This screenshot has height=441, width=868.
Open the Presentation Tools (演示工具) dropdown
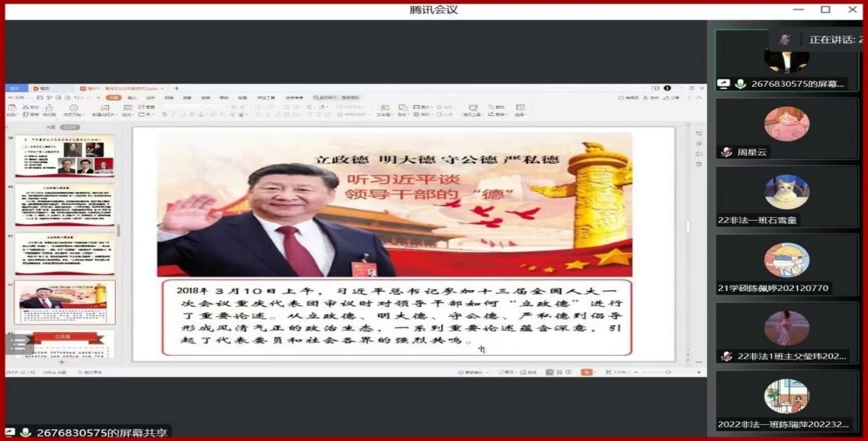tap(472, 115)
